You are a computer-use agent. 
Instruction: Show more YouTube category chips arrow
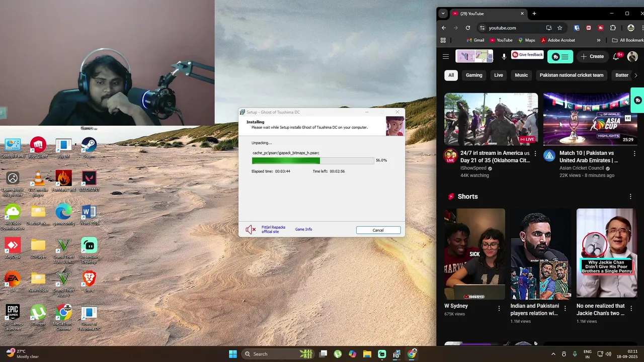pyautogui.click(x=635, y=75)
